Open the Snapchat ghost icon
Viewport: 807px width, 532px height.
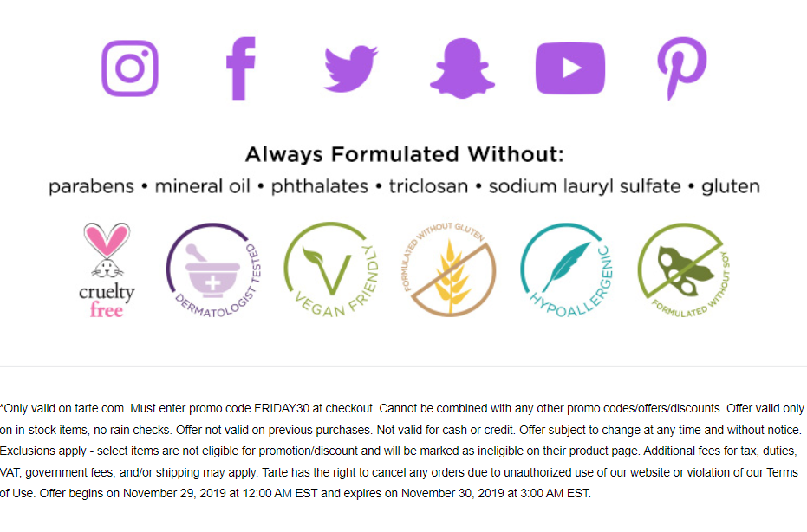(462, 68)
